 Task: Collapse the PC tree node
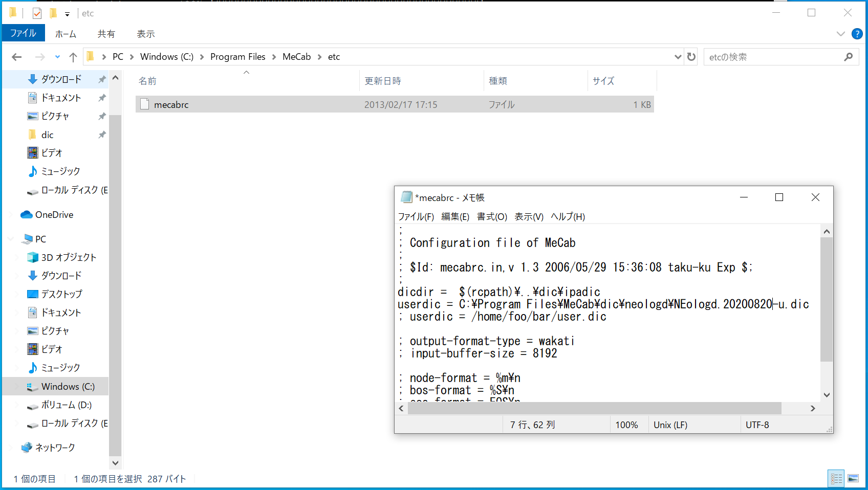pos(11,239)
